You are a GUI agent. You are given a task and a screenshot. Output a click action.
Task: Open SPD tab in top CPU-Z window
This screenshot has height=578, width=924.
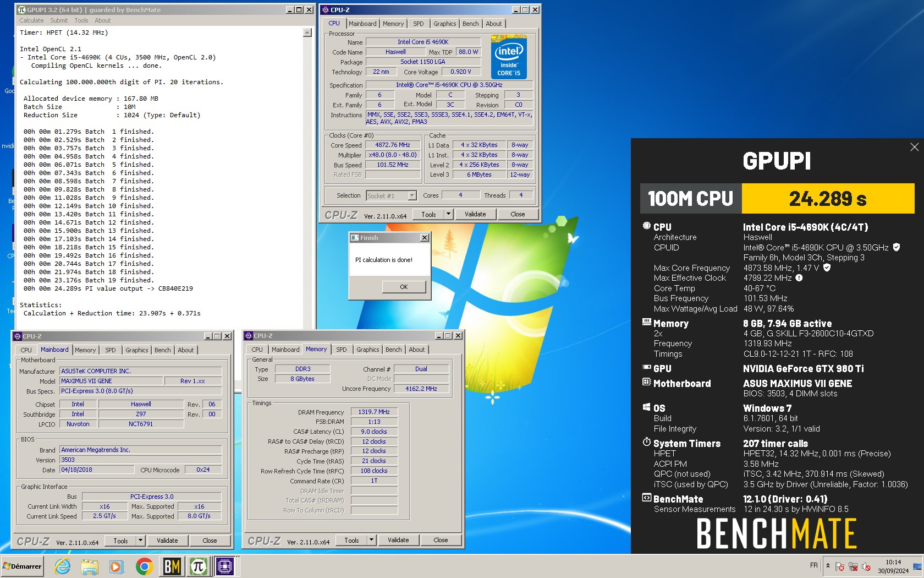pos(419,24)
